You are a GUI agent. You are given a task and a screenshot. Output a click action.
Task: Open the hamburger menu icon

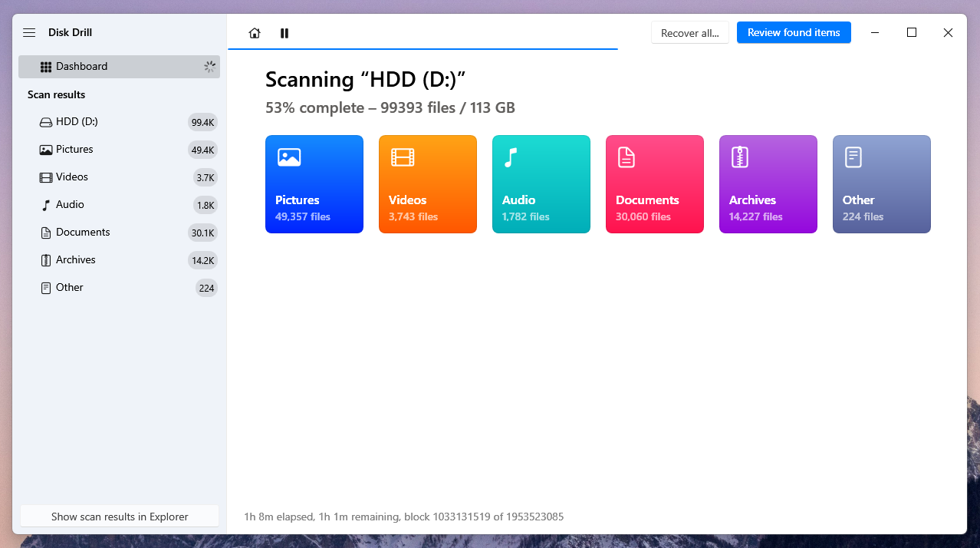point(29,33)
